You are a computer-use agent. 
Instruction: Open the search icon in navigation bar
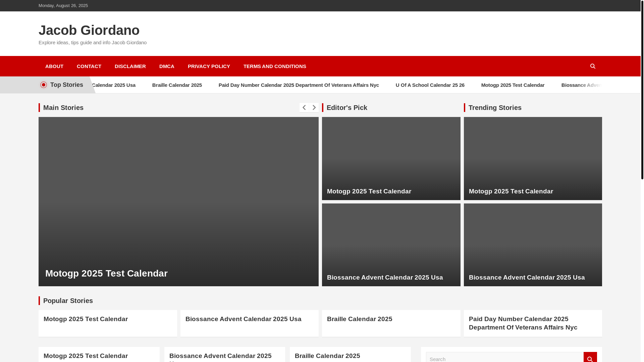tap(593, 66)
